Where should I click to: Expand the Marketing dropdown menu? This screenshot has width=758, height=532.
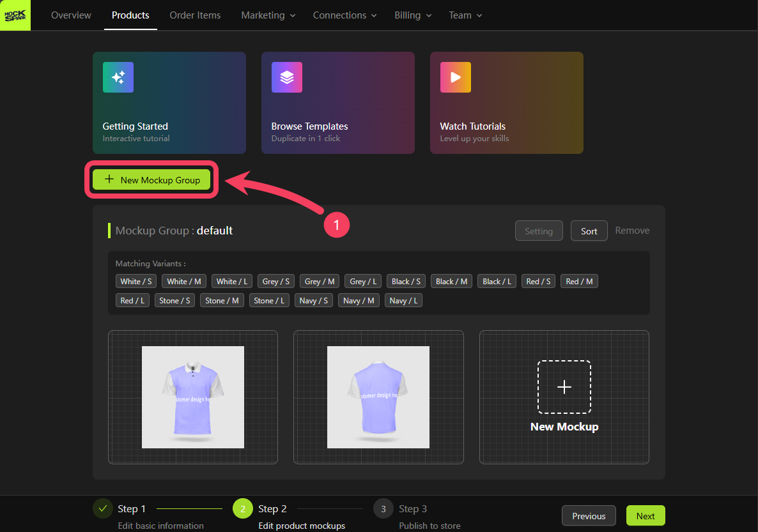(268, 15)
